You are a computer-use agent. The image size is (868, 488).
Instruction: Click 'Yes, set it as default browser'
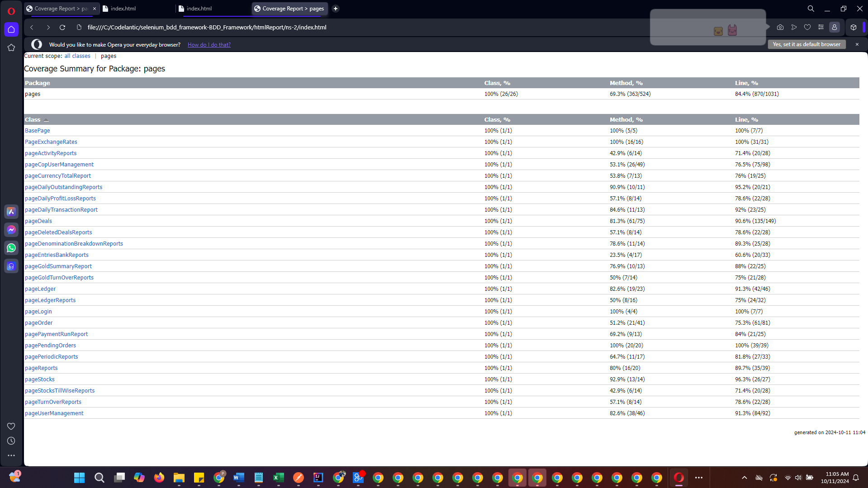pos(806,44)
